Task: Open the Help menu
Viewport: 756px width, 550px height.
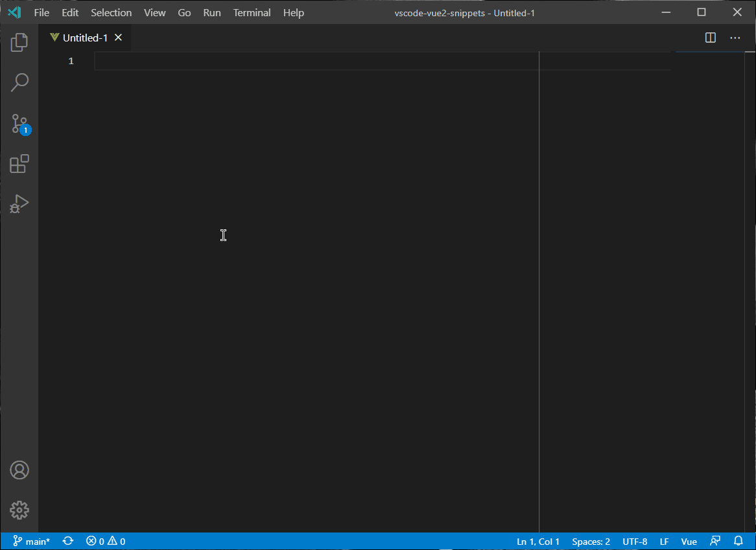Action: 294,13
